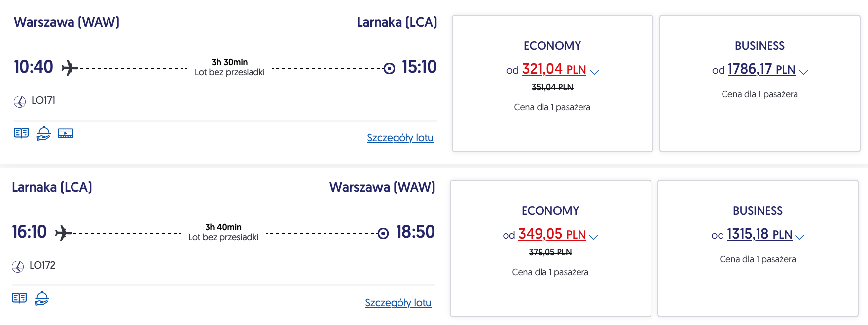Click the newspaper icon under flight LO172

click(19, 298)
